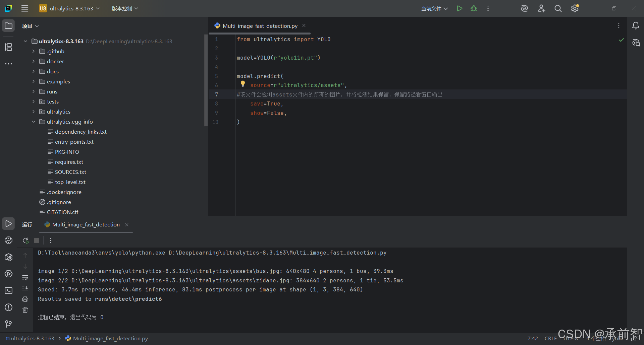Rerun Multi_image_fast_detection script
The image size is (644, 345).
(25, 240)
